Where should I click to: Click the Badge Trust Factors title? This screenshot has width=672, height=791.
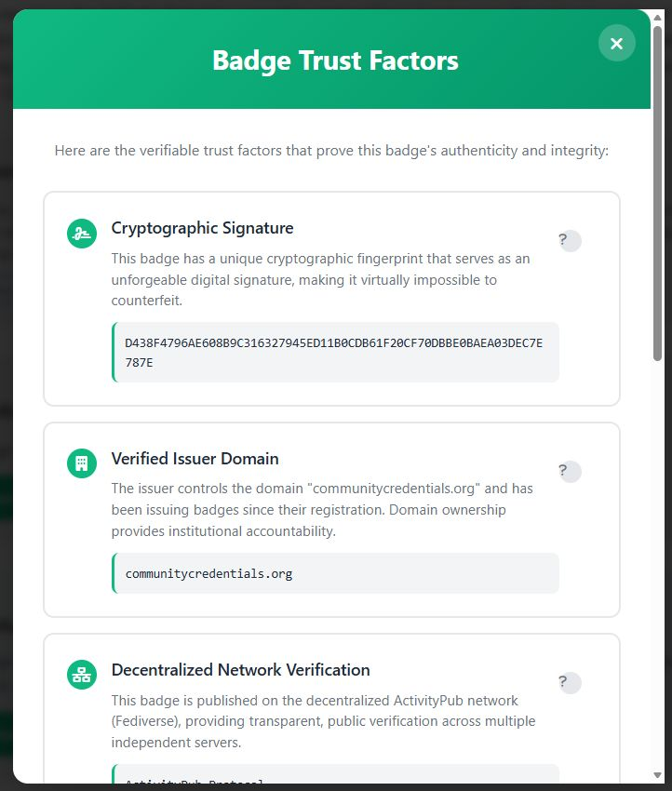pos(335,61)
